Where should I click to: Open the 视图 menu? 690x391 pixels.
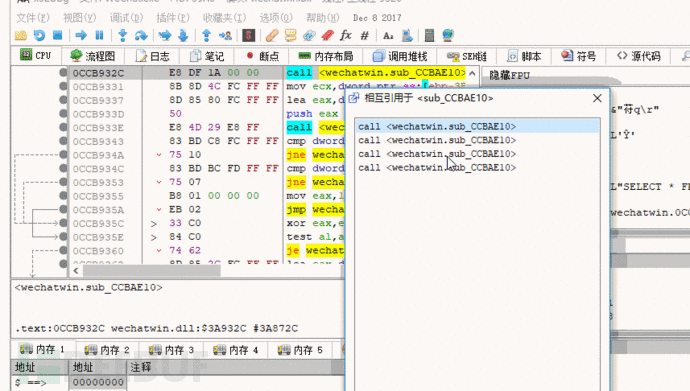79,18
